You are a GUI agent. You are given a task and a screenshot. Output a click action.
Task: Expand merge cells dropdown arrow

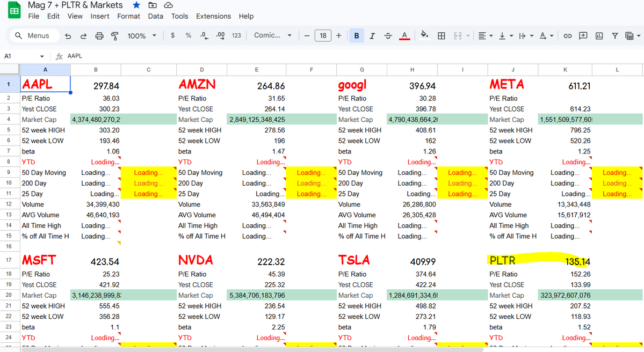pyautogui.click(x=468, y=36)
